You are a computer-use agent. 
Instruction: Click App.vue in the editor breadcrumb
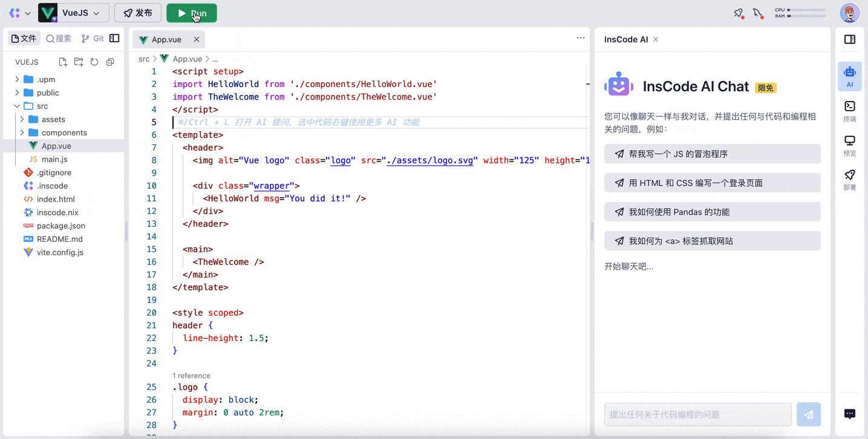point(187,59)
